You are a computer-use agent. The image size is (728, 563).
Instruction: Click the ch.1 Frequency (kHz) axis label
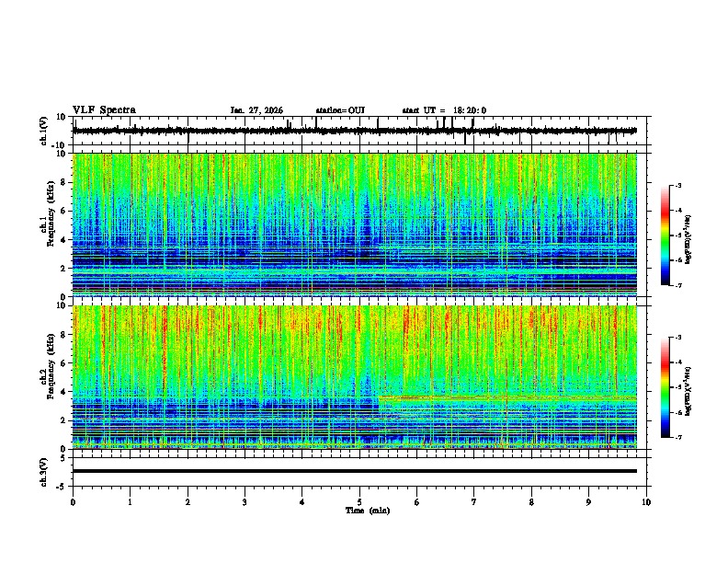click(x=51, y=213)
